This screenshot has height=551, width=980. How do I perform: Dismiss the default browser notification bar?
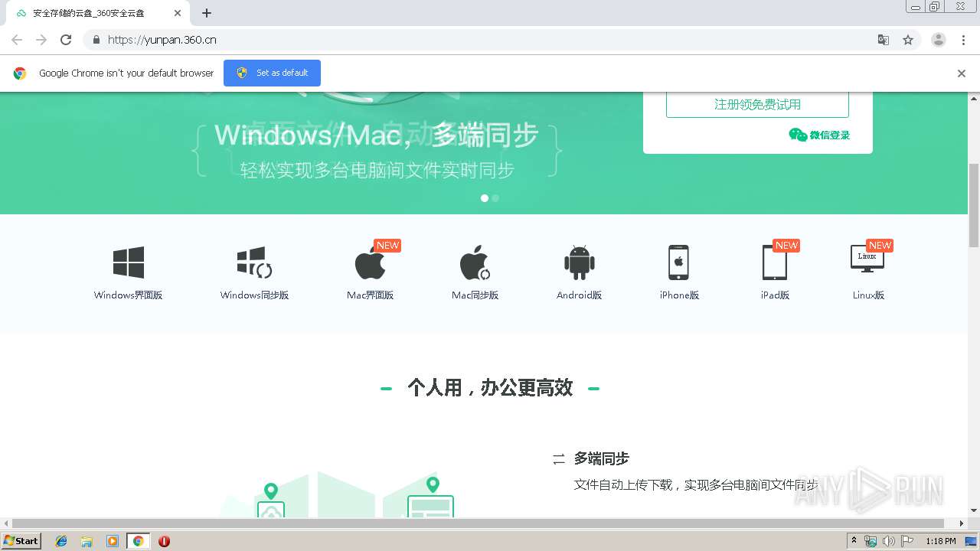pyautogui.click(x=962, y=73)
